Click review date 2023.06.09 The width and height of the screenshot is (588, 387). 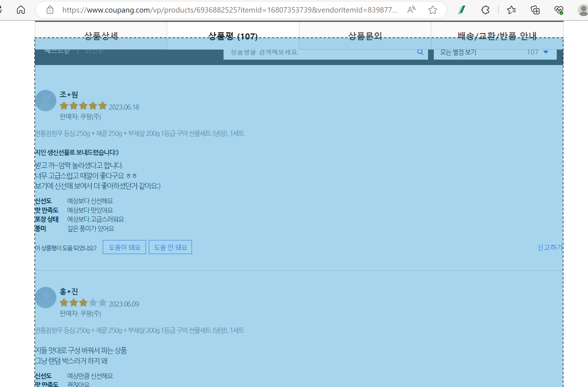coord(124,304)
